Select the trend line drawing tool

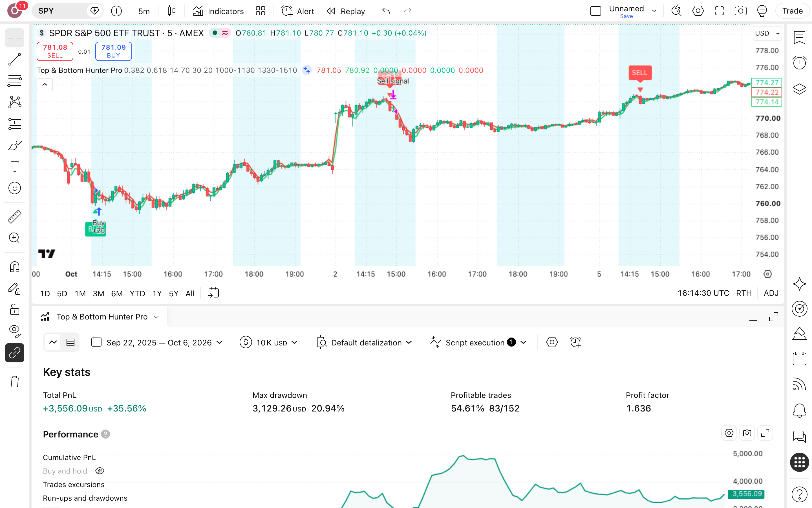click(x=14, y=60)
